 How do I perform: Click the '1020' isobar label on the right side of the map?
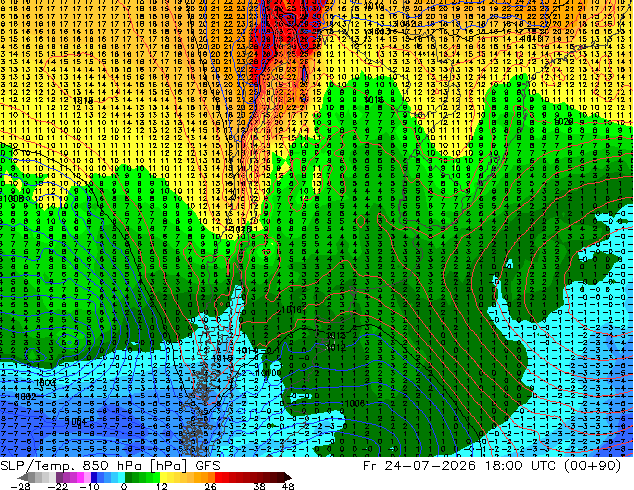tap(563, 122)
